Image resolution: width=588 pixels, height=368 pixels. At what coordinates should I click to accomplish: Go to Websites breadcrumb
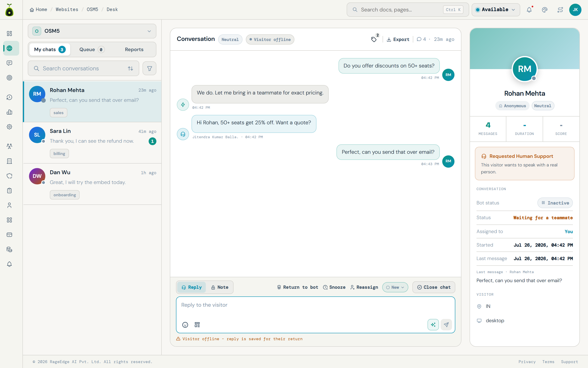[x=67, y=9]
